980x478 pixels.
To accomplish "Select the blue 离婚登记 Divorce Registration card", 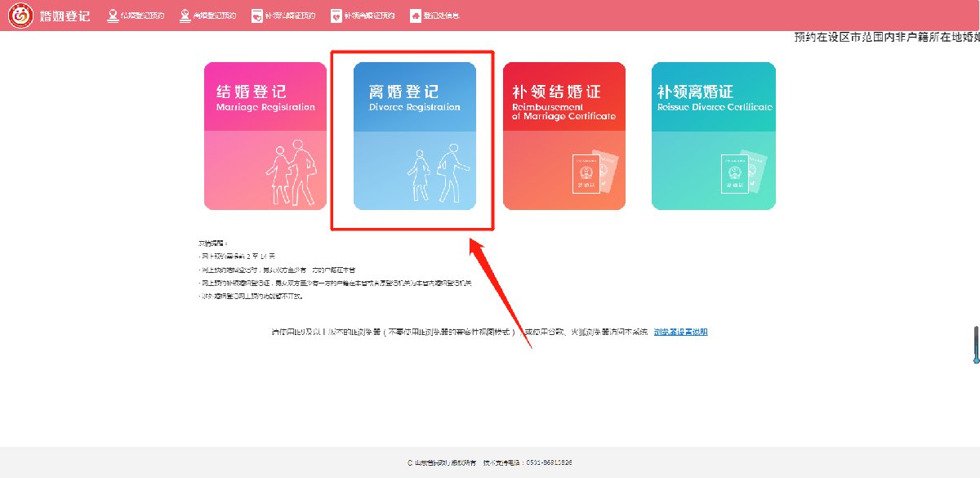I will [415, 136].
